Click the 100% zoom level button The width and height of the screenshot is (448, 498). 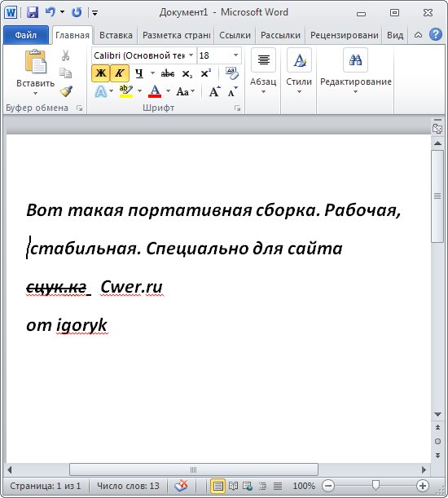coord(304,486)
